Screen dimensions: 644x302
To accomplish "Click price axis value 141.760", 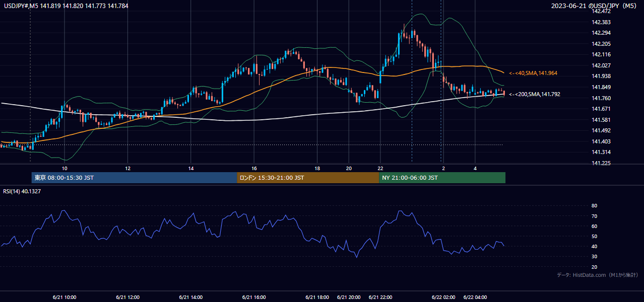I will coord(601,98).
